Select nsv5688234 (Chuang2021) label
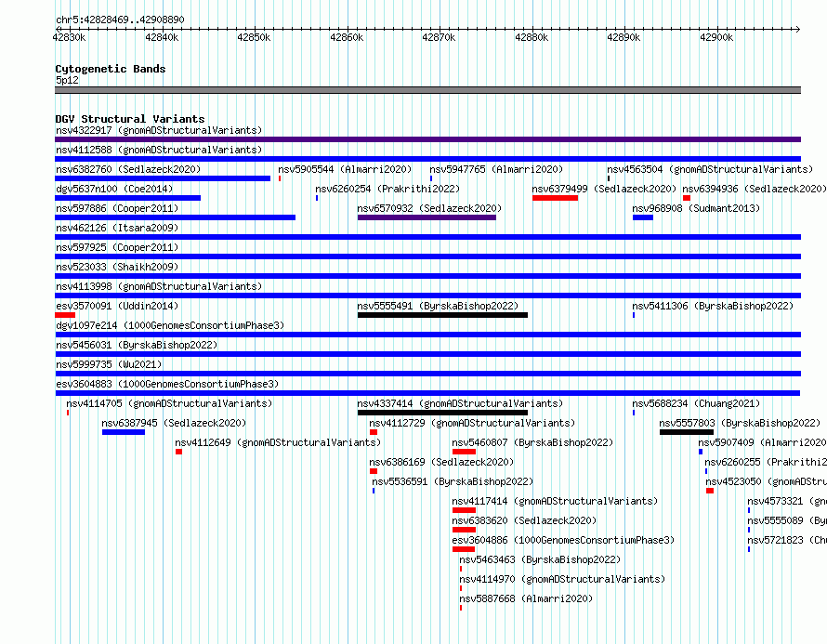Viewport: 827px width, 644px height. click(696, 403)
